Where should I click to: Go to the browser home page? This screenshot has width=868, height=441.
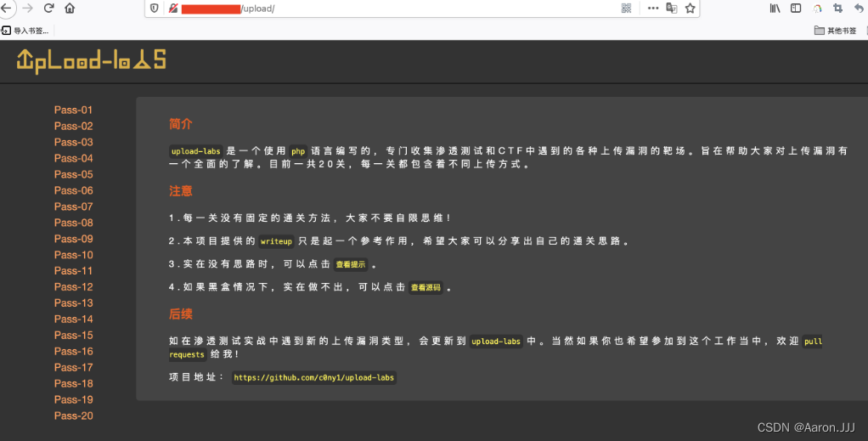pyautogui.click(x=70, y=8)
